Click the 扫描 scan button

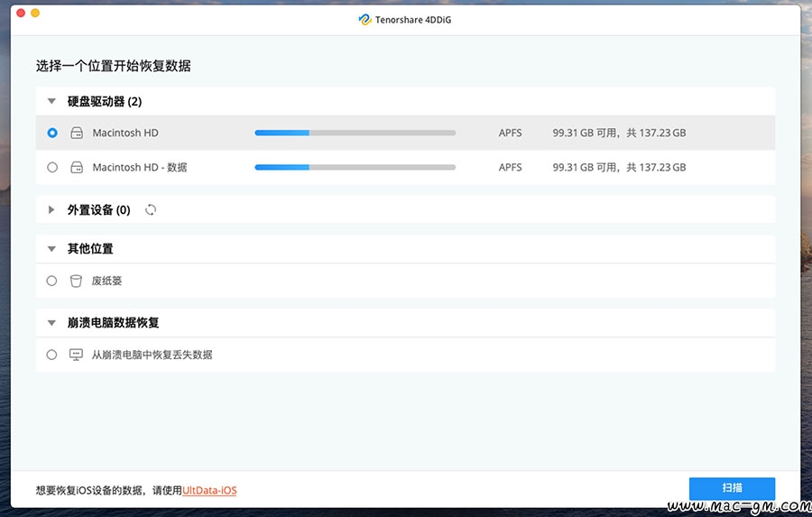[732, 488]
